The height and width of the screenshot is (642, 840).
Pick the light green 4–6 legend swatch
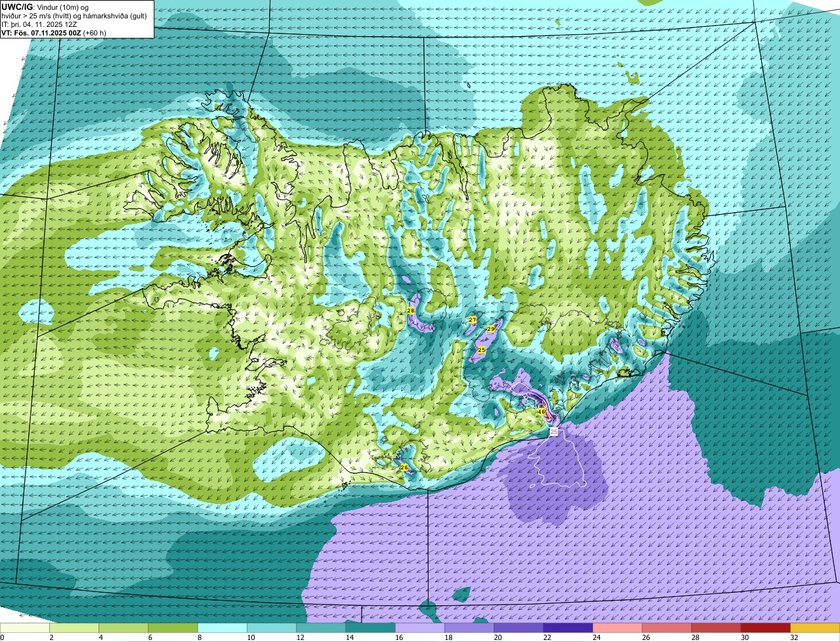(x=123, y=628)
